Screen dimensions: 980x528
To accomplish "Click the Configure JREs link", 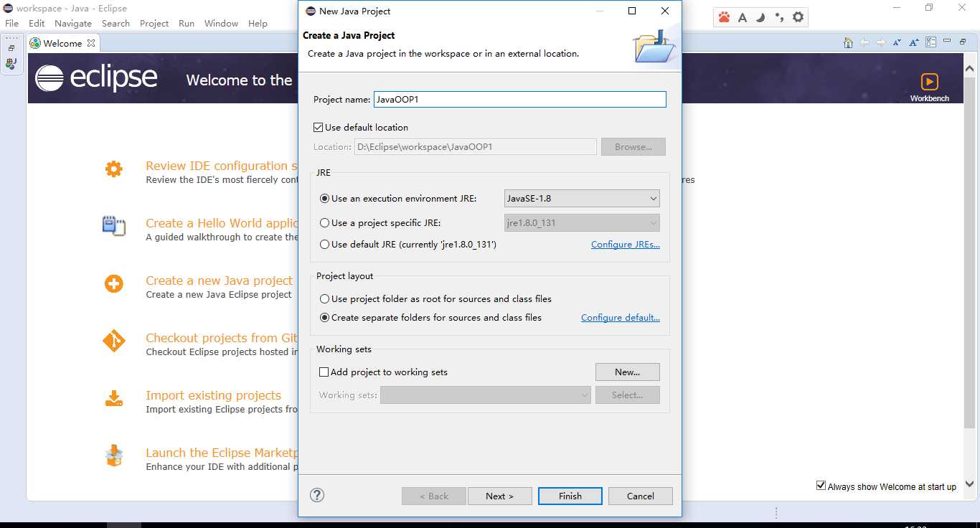I will pos(625,245).
